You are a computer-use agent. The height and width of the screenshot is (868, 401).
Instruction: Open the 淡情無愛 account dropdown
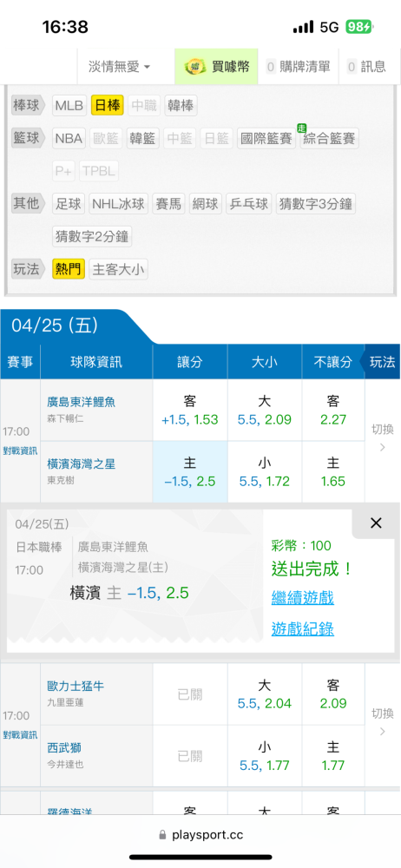pos(120,67)
